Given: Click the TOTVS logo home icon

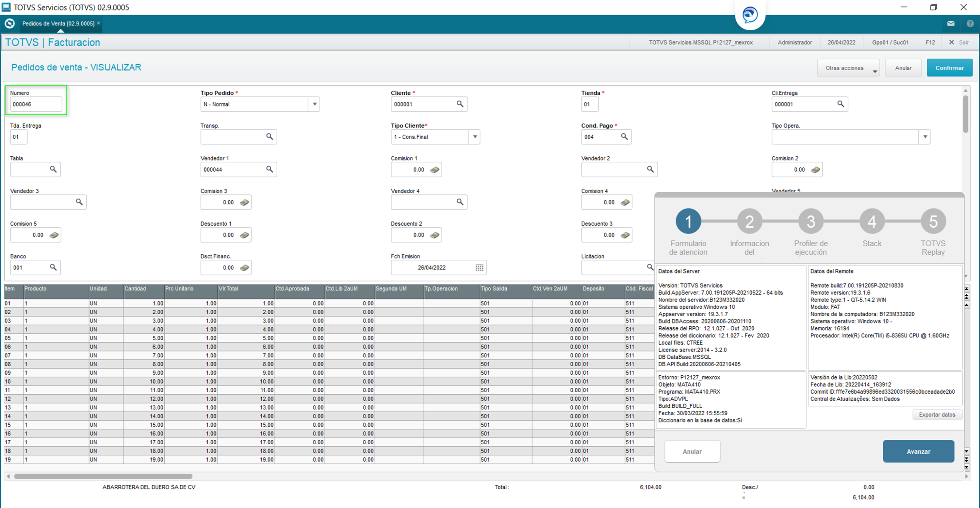Looking at the screenshot, I should click(9, 24).
